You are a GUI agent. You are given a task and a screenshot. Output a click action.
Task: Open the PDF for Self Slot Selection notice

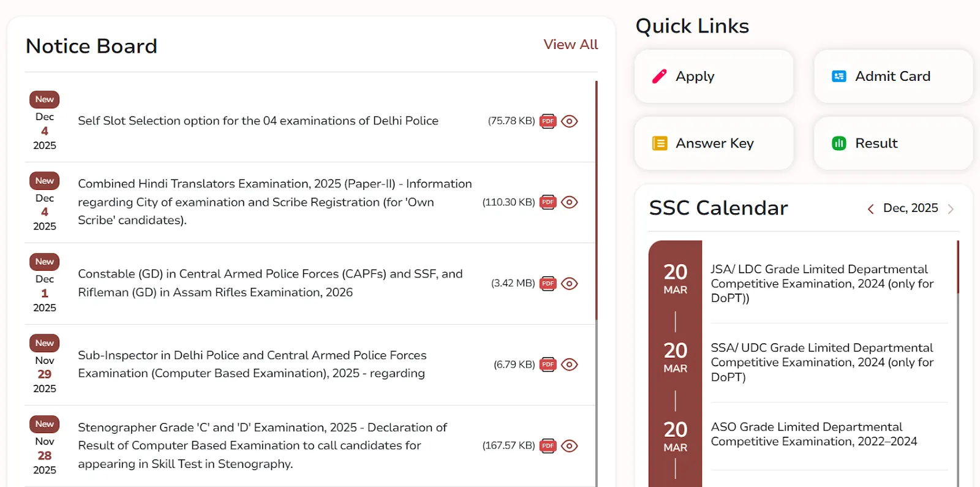coord(548,121)
